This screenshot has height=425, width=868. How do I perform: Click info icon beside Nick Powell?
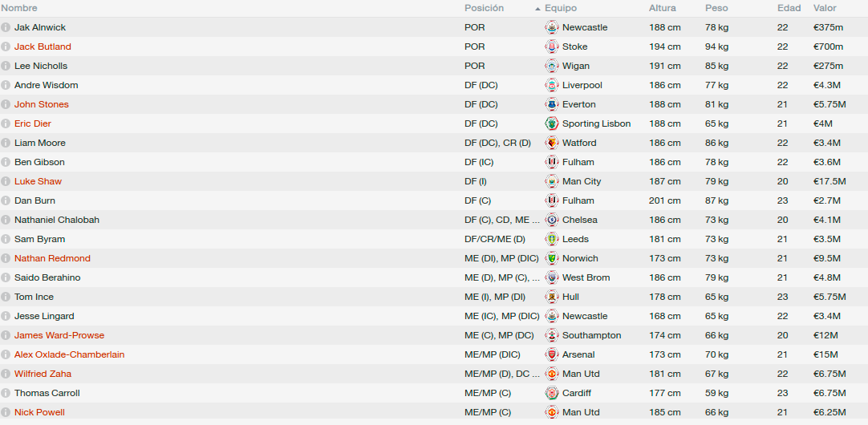coord(6,412)
